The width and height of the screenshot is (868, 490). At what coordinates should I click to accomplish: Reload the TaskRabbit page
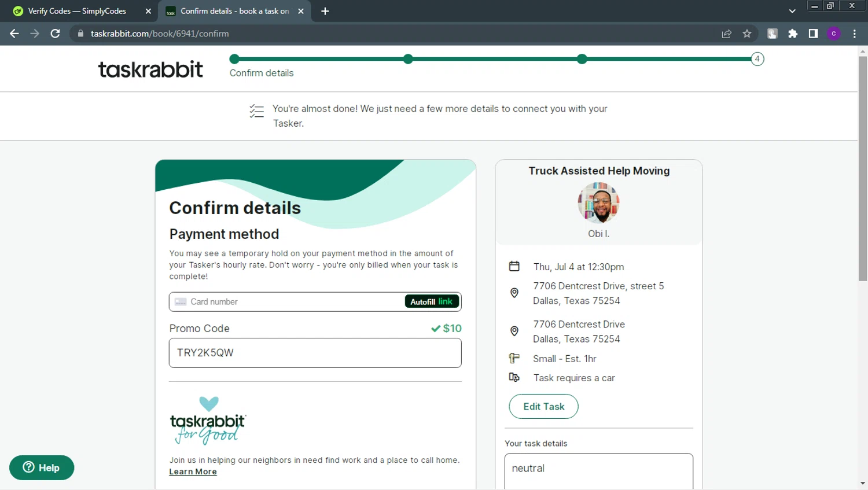pos(55,34)
